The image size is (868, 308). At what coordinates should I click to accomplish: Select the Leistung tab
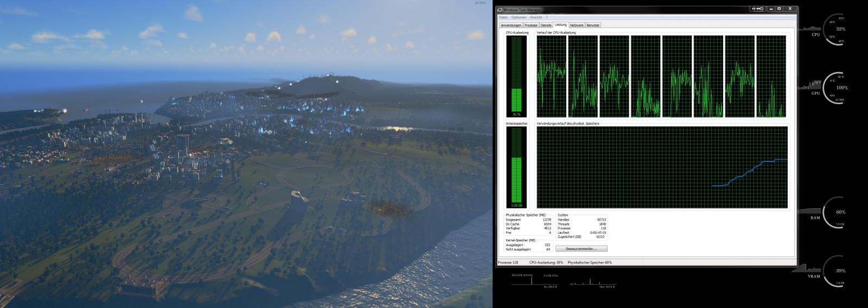560,24
